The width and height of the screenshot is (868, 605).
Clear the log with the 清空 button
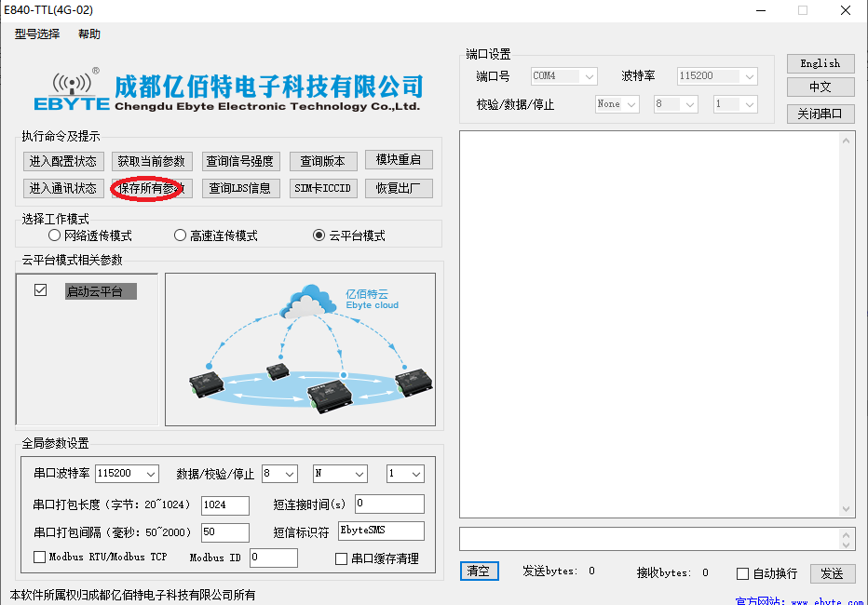479,571
